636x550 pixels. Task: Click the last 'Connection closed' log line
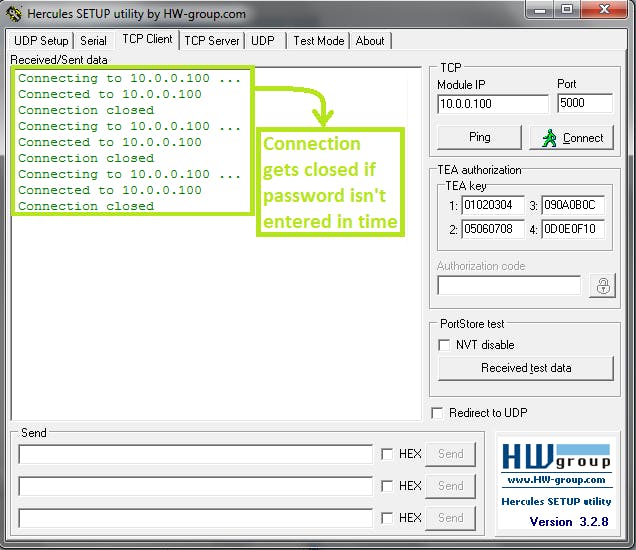[86, 206]
